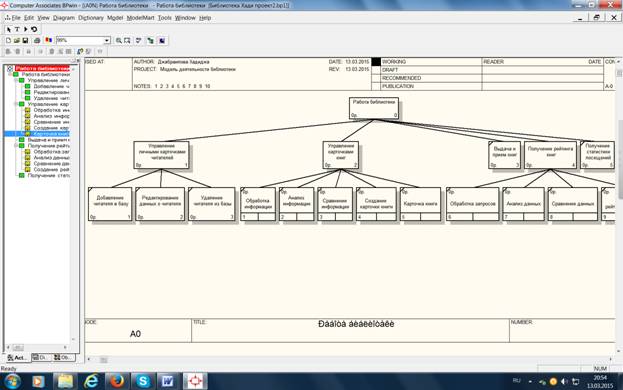Click the zoom in magnifier icon
The image size is (623, 390).
tap(118, 41)
